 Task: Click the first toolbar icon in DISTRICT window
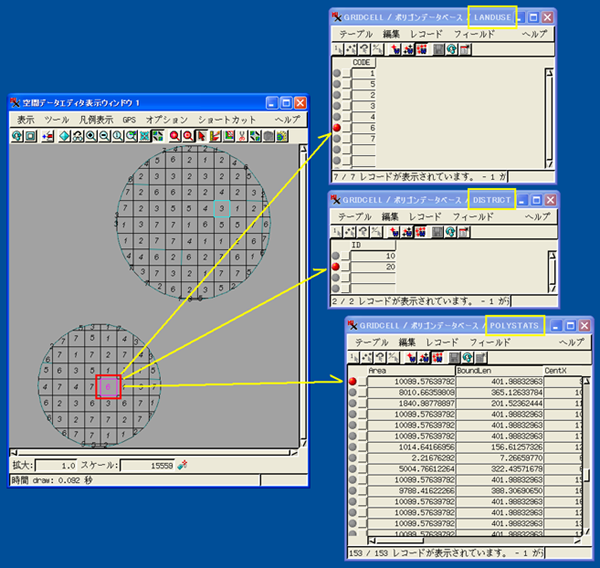pos(337,231)
